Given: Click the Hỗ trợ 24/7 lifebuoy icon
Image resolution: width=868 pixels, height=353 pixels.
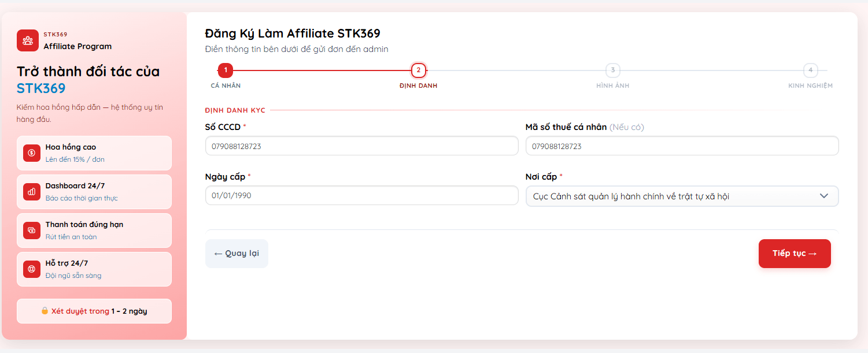Looking at the screenshot, I should [x=32, y=269].
